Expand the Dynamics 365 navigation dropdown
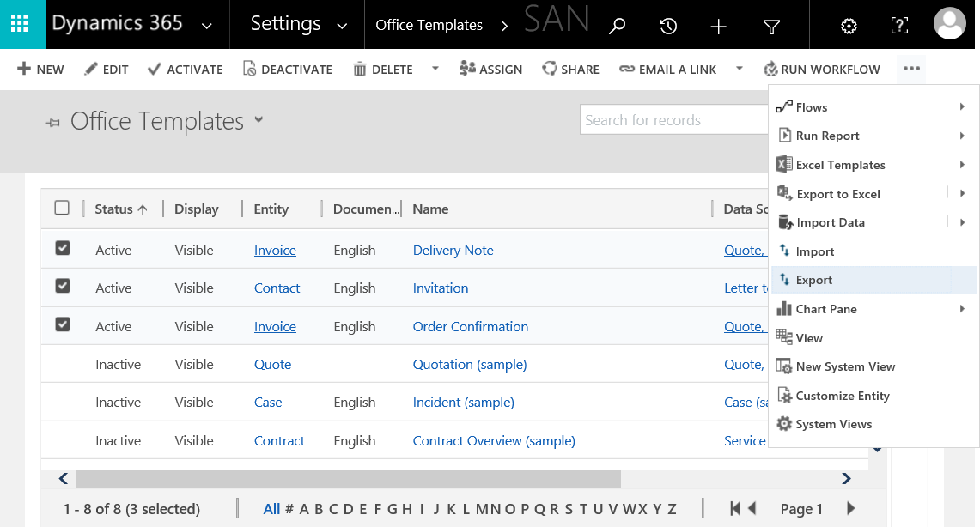 206,27
